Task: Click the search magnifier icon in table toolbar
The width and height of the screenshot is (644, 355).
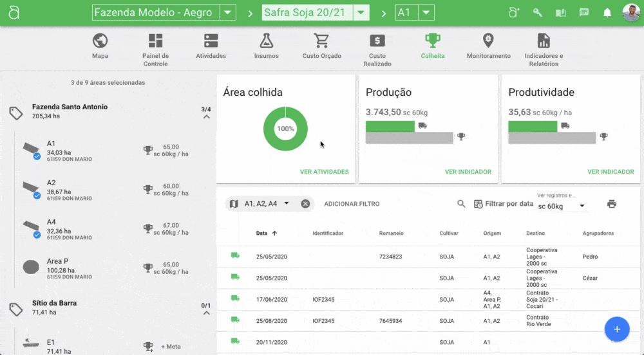Action: [461, 204]
